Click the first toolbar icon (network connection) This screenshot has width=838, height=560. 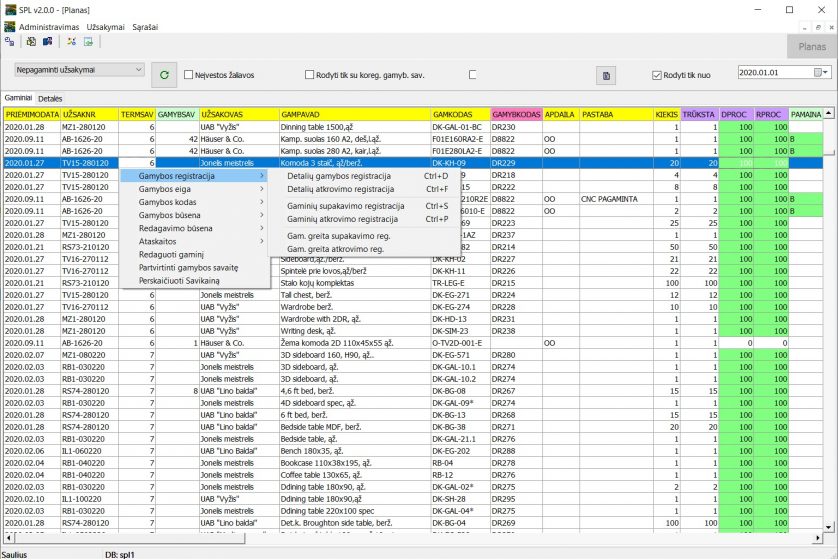(x=10, y=42)
